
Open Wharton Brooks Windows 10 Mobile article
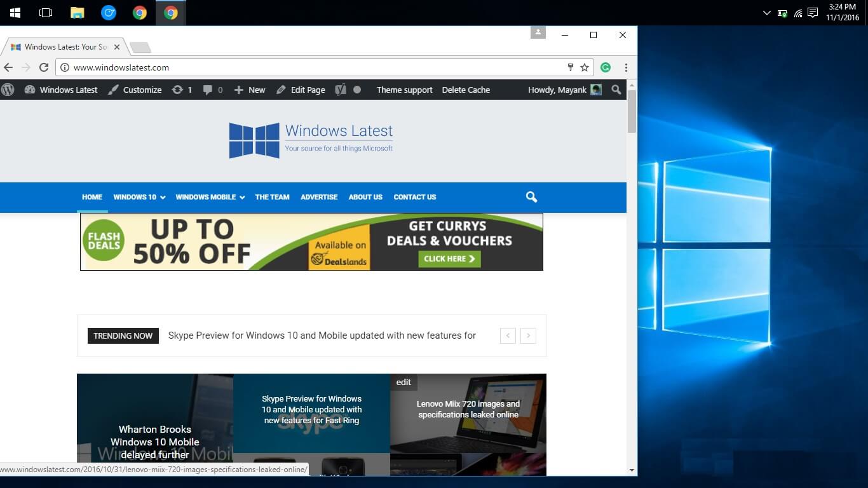pos(155,442)
